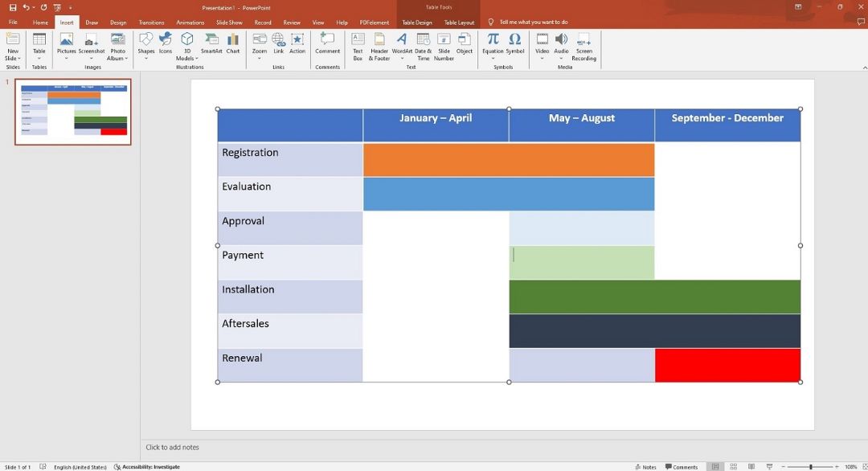Toggle the Notes pane in status bar
Viewport: 868px width, 471px height.
645,467
